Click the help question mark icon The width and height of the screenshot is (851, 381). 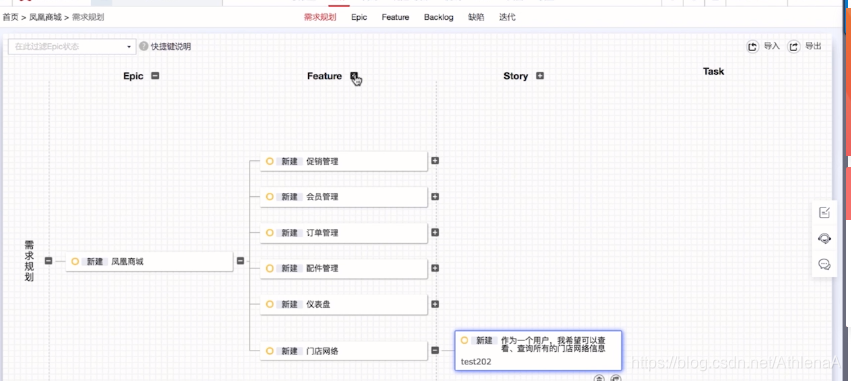click(143, 47)
